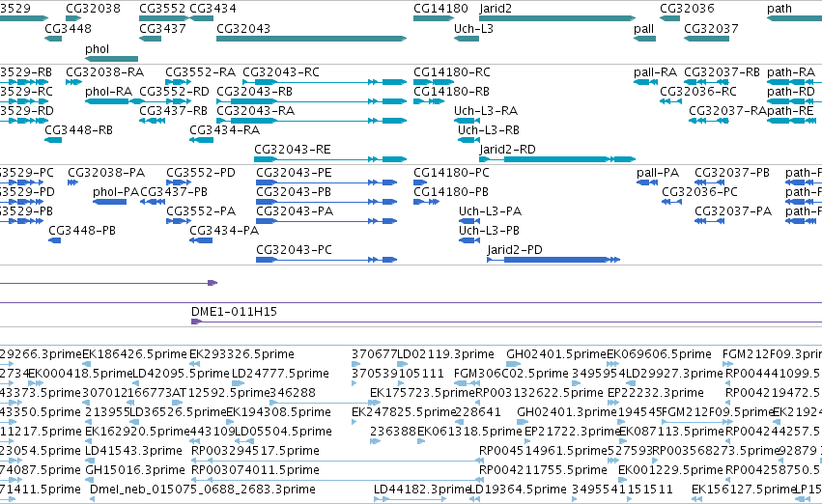Click transcript CG32043-RA
The image size is (822, 504).
click(255, 110)
